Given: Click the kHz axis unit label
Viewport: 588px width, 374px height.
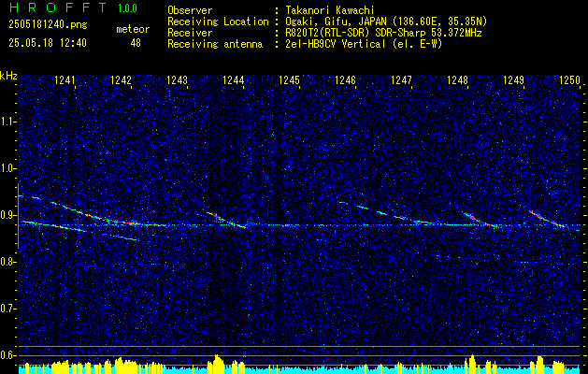Looking at the screenshot, I should pyautogui.click(x=8, y=76).
